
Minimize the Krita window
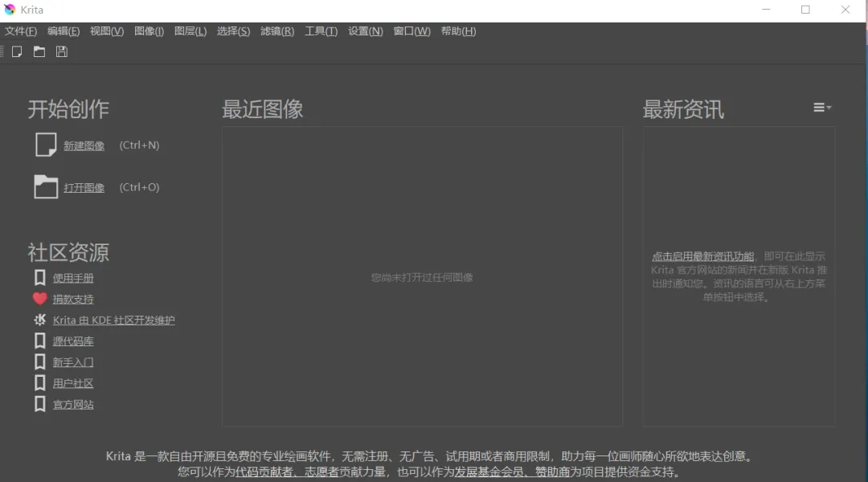(x=766, y=10)
